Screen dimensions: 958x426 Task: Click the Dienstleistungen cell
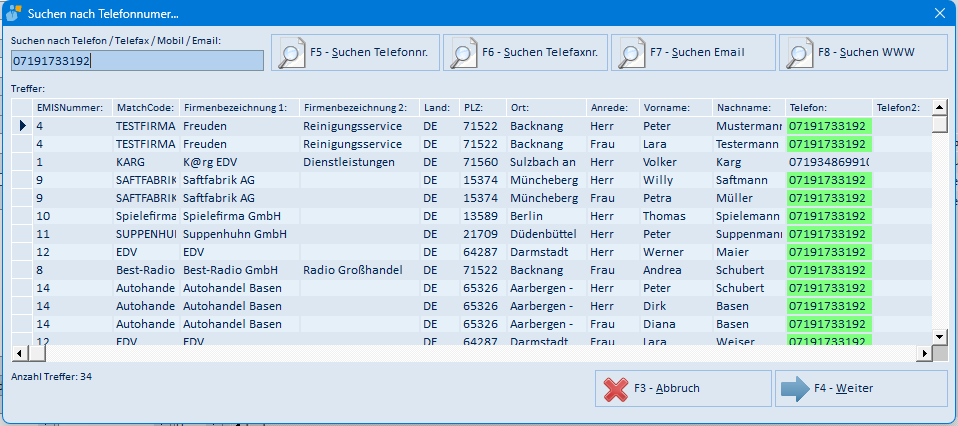(x=360, y=162)
